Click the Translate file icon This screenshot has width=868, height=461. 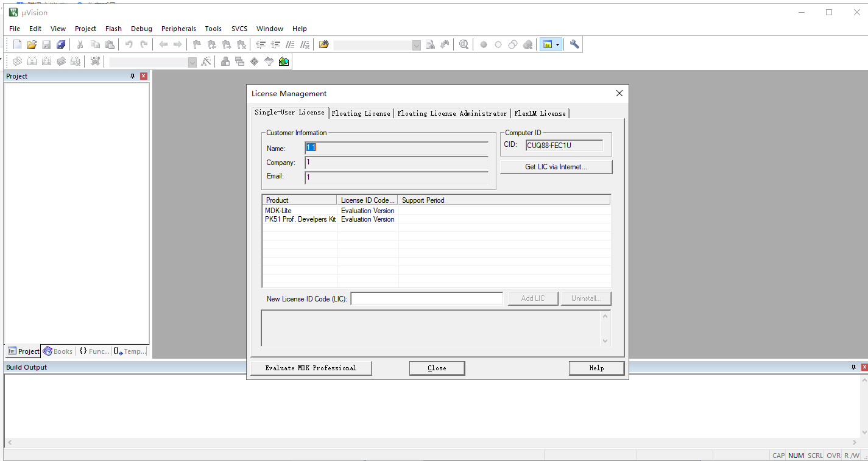[x=17, y=61]
